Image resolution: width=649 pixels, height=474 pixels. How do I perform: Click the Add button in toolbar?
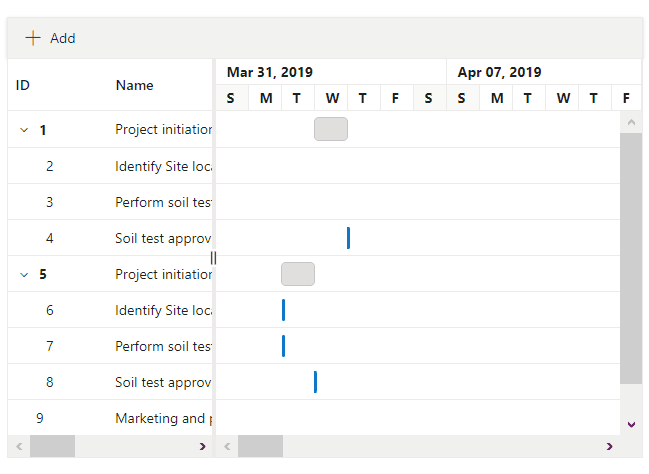pos(50,38)
